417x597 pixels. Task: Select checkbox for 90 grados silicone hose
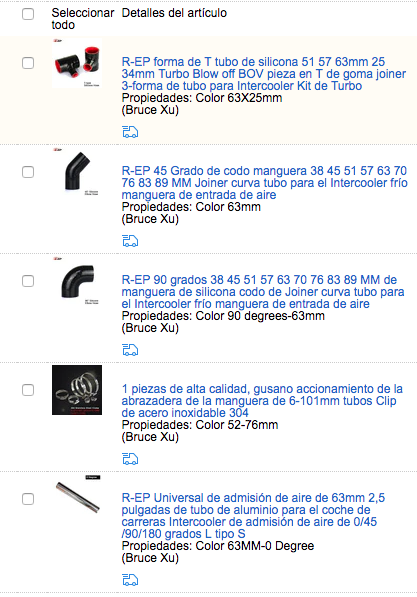pyautogui.click(x=28, y=281)
